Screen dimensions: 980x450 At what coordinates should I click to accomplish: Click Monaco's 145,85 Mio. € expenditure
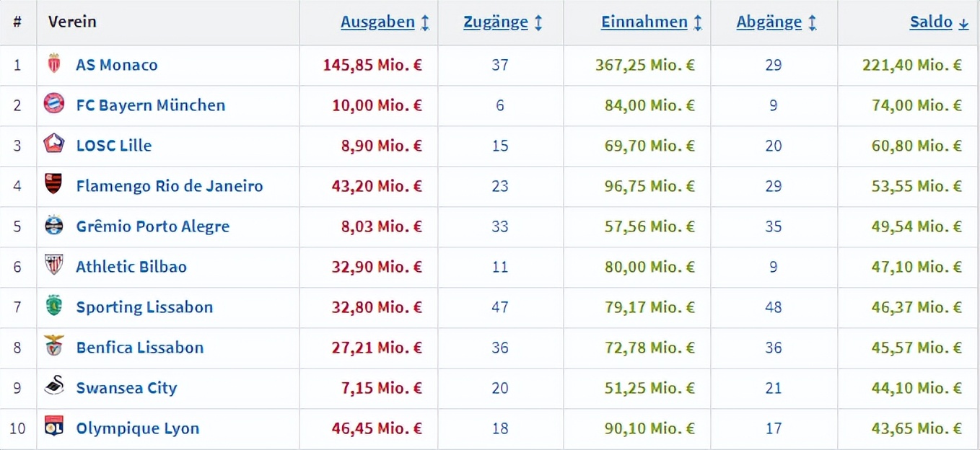(372, 65)
